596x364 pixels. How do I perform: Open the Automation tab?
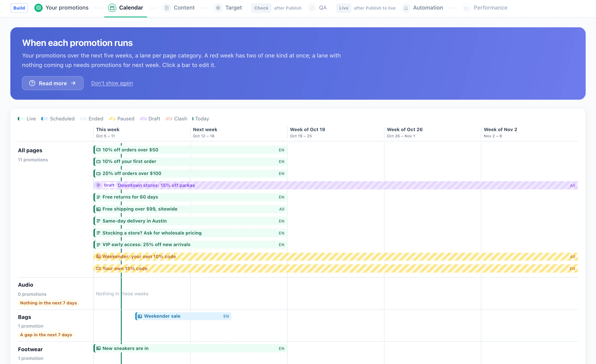click(423, 8)
